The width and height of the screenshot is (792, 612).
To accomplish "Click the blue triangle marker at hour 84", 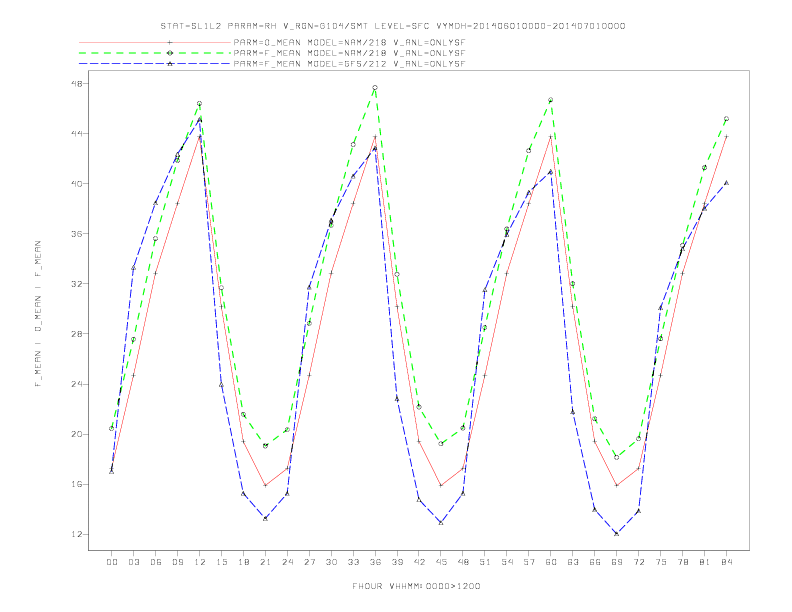I will pyautogui.click(x=726, y=183).
